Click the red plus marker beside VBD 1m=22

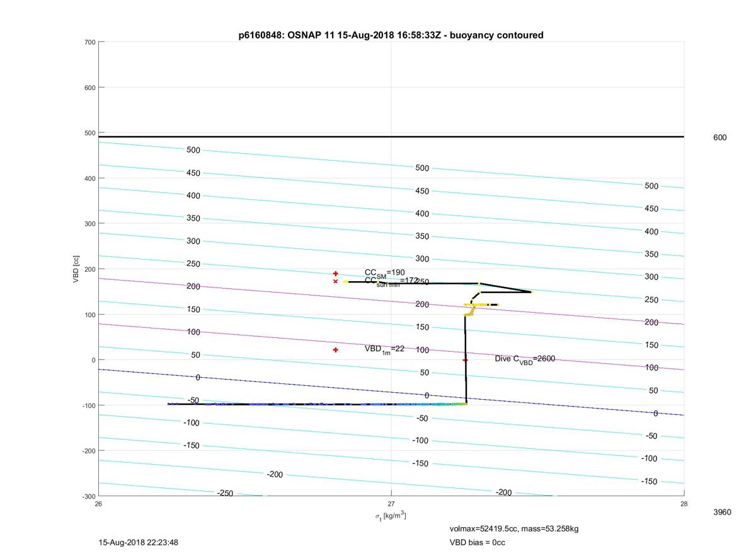pyautogui.click(x=336, y=350)
